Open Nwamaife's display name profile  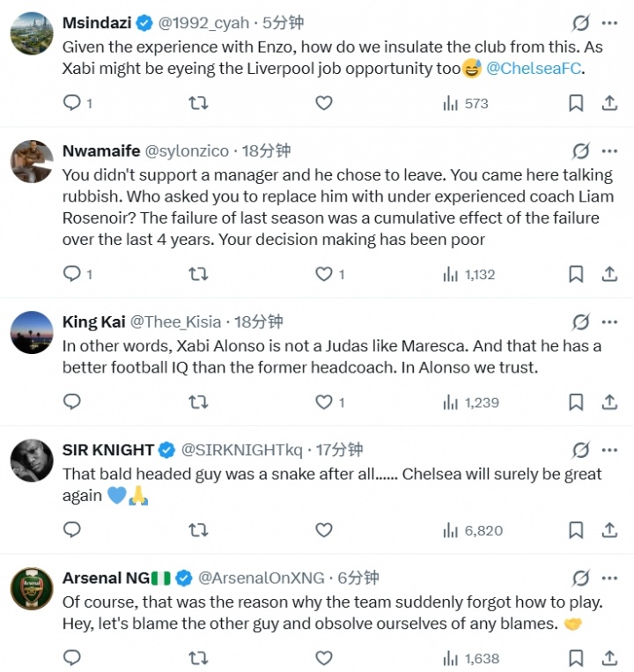point(101,151)
